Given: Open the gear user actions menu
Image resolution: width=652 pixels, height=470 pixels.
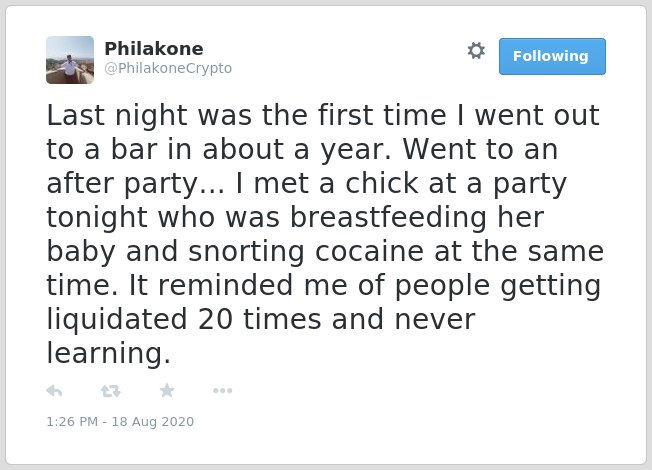Looking at the screenshot, I should click(x=476, y=51).
